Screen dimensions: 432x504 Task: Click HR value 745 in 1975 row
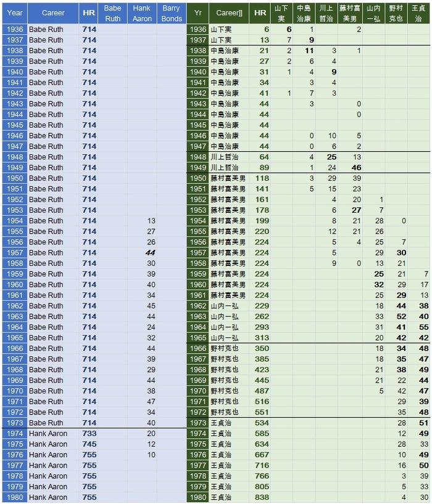point(89,444)
